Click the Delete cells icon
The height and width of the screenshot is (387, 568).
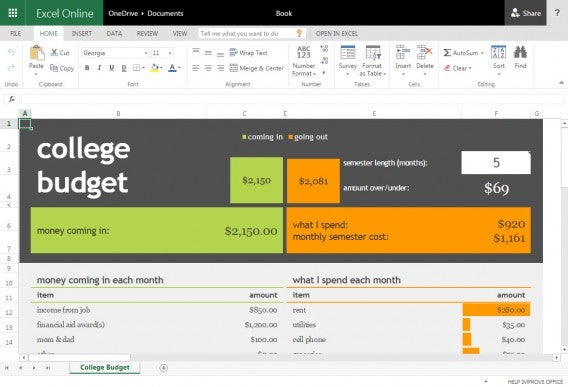tap(425, 52)
